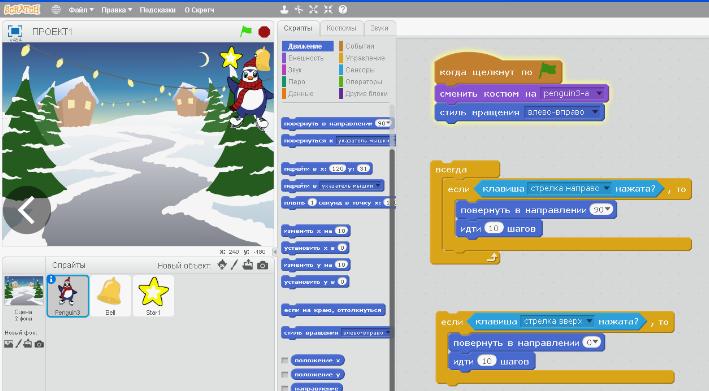
Task: Select the duplicate stamp tool
Action: 284,9
